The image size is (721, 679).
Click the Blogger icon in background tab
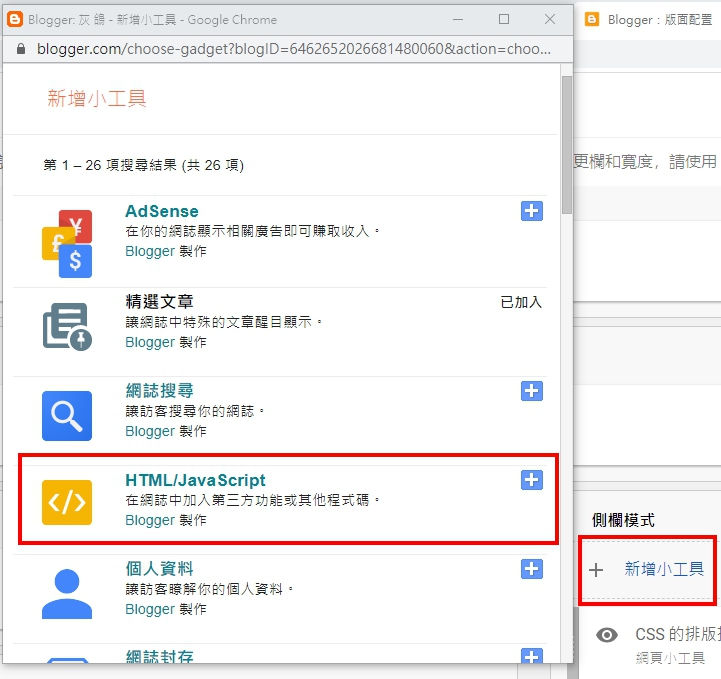pyautogui.click(x=592, y=19)
